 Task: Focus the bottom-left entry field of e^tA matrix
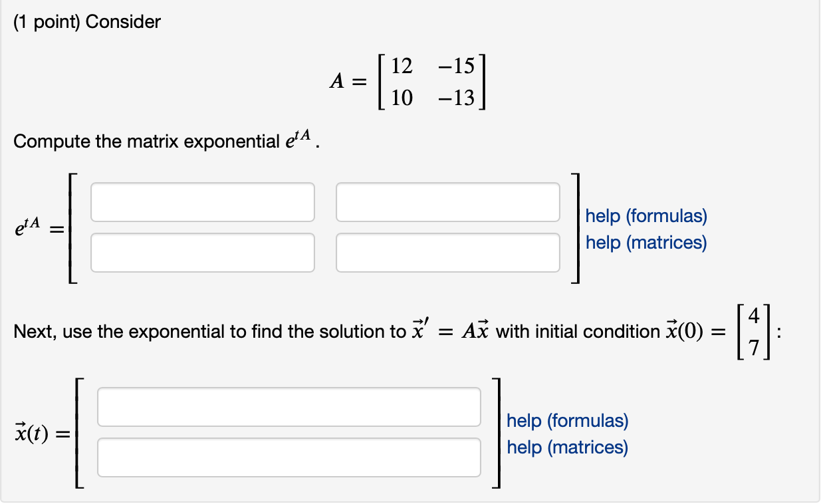[x=203, y=253]
